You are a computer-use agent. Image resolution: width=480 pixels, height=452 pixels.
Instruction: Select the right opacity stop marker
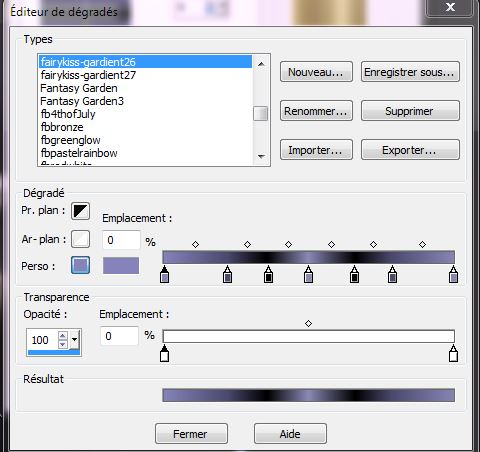point(453,354)
